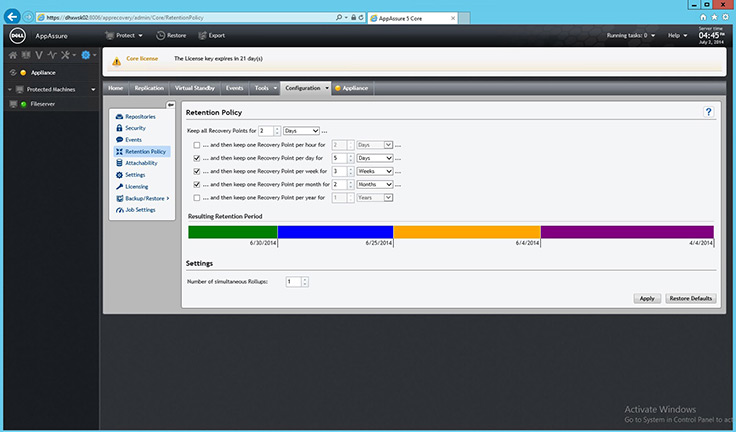
Task: Click the Number of simultaneous Rollups field
Action: click(293, 282)
